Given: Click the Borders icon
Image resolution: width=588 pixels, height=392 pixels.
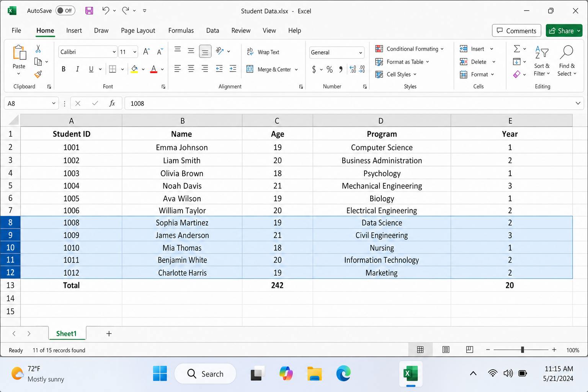Looking at the screenshot, I should coord(113,69).
